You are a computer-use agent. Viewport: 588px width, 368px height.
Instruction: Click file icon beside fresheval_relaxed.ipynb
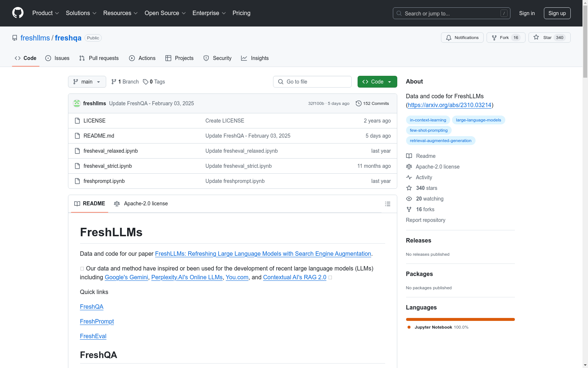(77, 151)
